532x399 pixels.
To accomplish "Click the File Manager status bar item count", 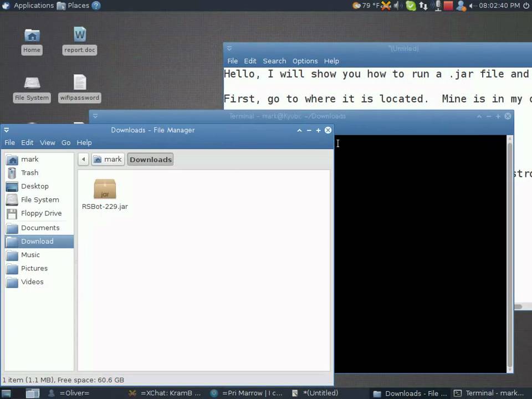I will [63, 380].
